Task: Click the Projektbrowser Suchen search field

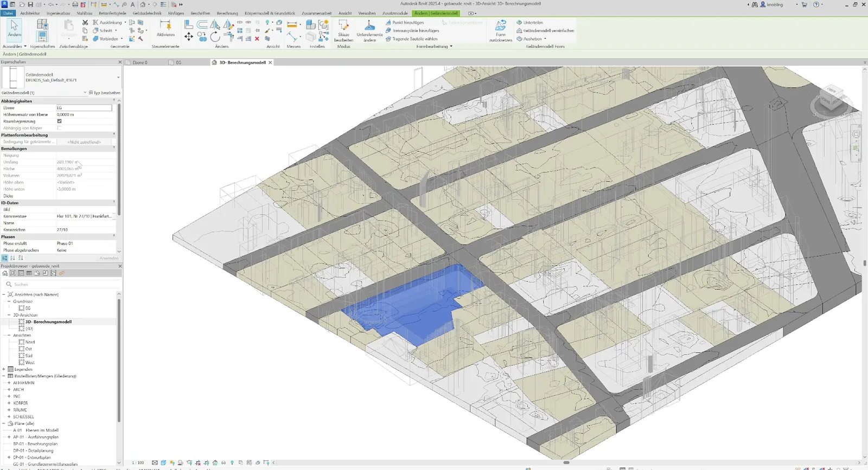Action: click(61, 284)
